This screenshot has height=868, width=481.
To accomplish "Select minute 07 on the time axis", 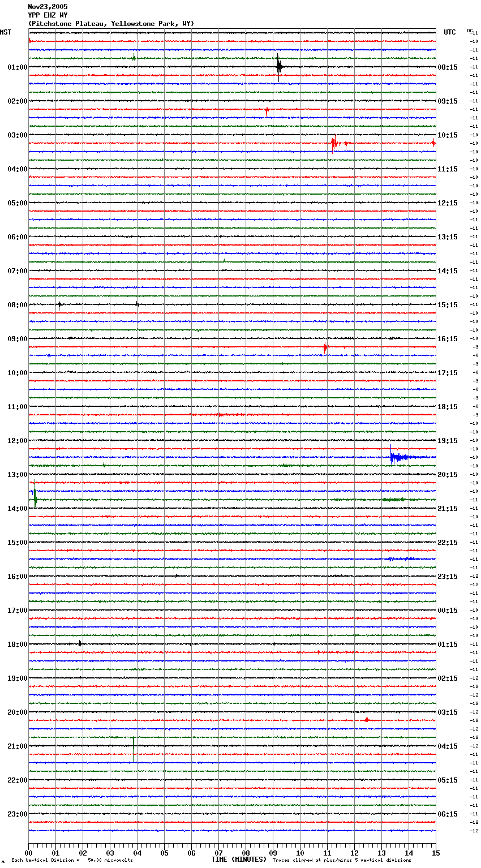I will [218, 853].
